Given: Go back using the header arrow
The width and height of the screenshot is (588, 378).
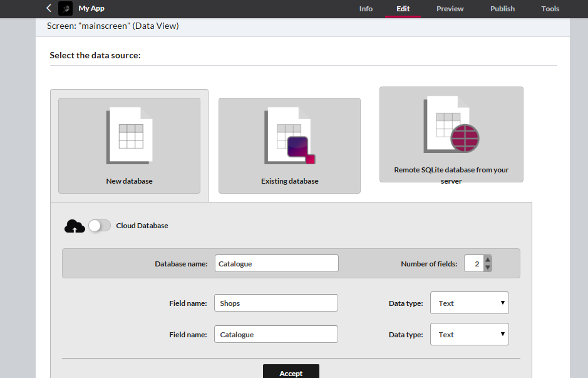Looking at the screenshot, I should (x=49, y=8).
